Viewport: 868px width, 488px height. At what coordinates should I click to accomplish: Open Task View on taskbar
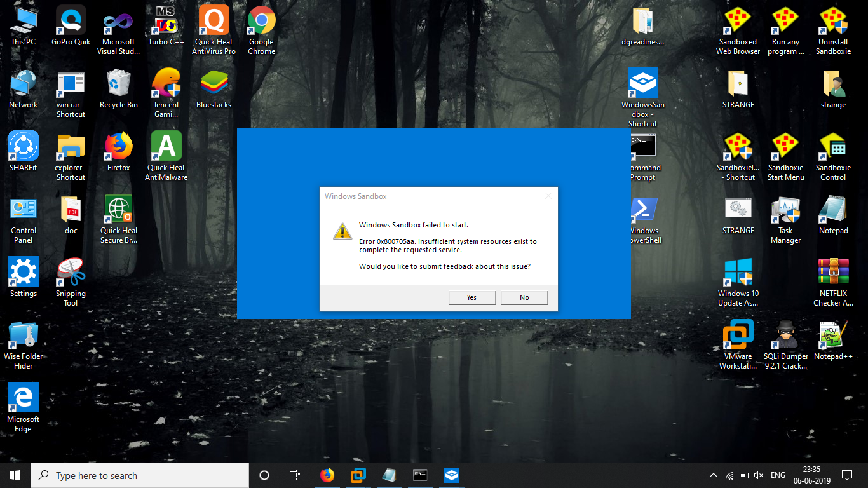click(x=295, y=475)
